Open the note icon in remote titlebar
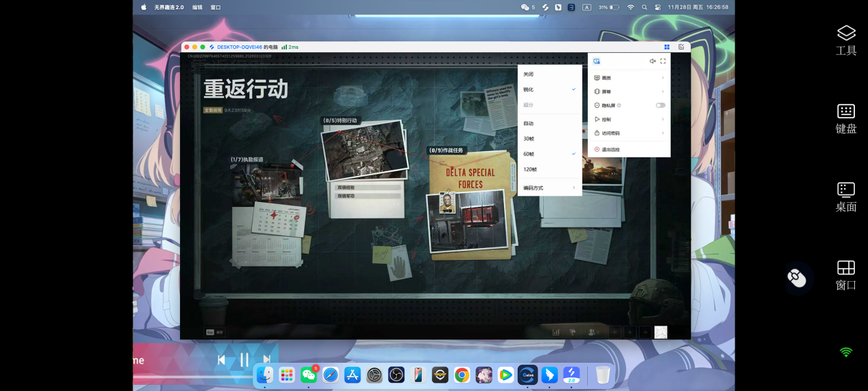Image resolution: width=868 pixels, height=391 pixels. click(x=681, y=47)
